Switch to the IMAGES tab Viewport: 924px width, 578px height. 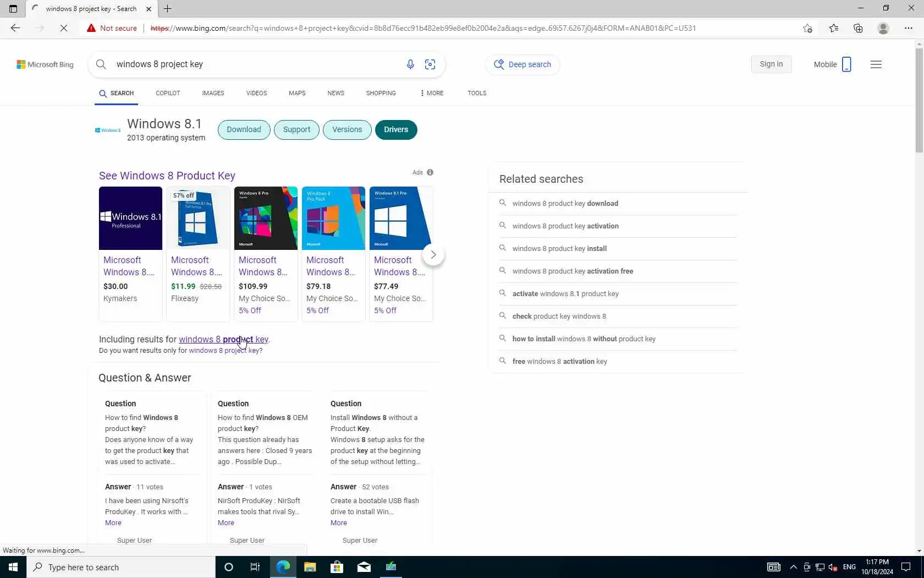click(213, 93)
